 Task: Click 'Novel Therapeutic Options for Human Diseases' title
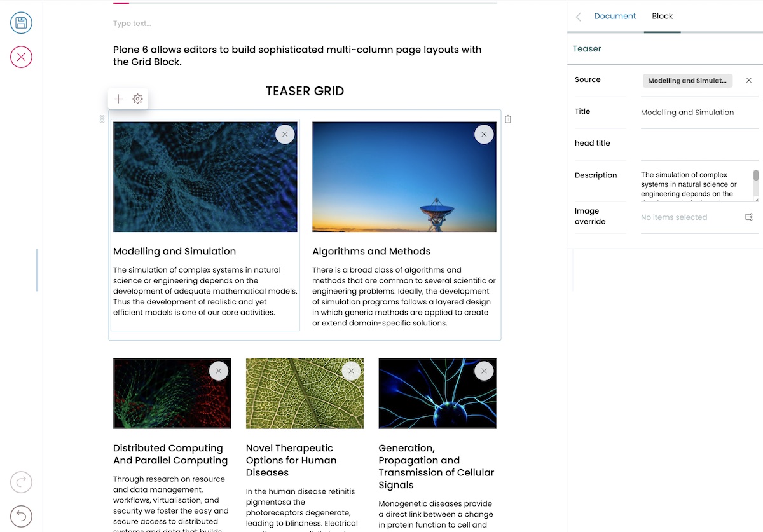click(291, 460)
